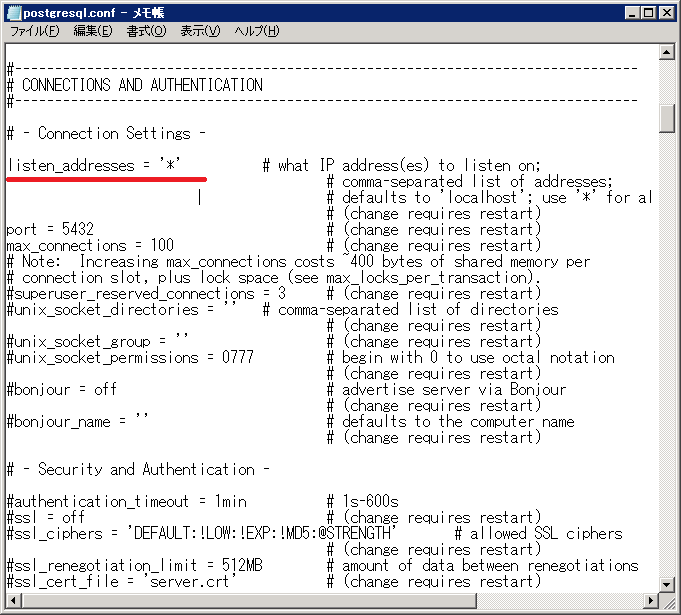Open the ファイル(F) menu

pos(35,31)
